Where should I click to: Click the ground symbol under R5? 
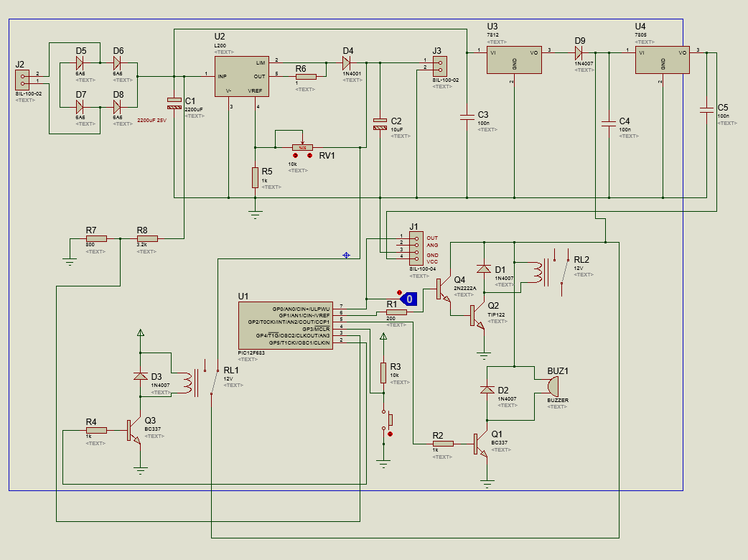254,212
